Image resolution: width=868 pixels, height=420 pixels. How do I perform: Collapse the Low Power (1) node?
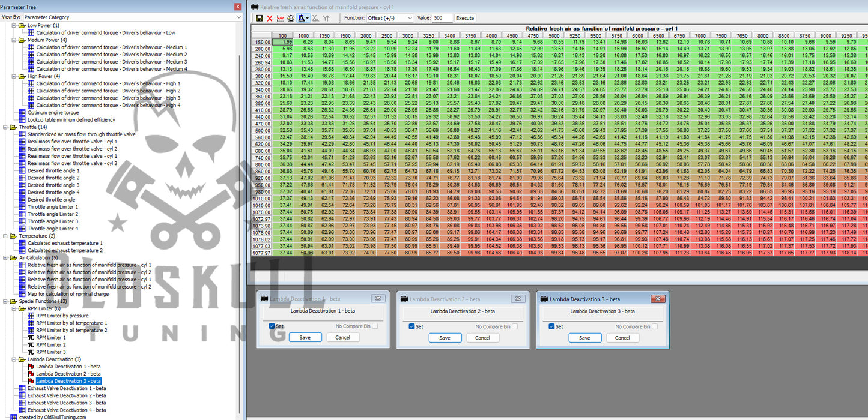13,26
